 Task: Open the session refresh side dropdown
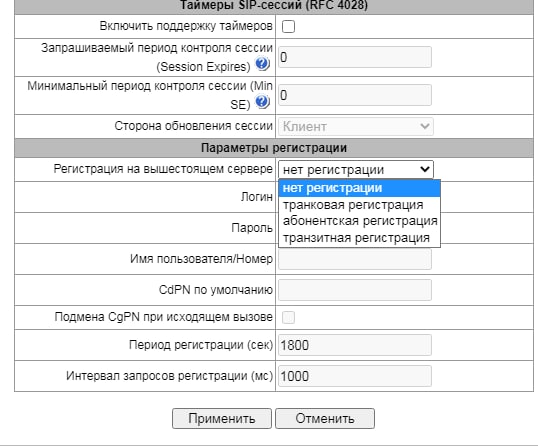tap(356, 127)
